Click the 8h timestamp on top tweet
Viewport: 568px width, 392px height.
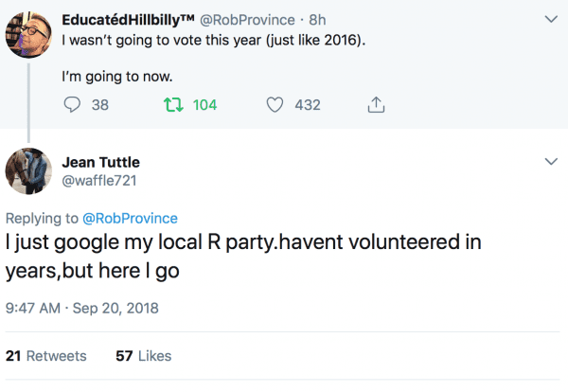317,18
